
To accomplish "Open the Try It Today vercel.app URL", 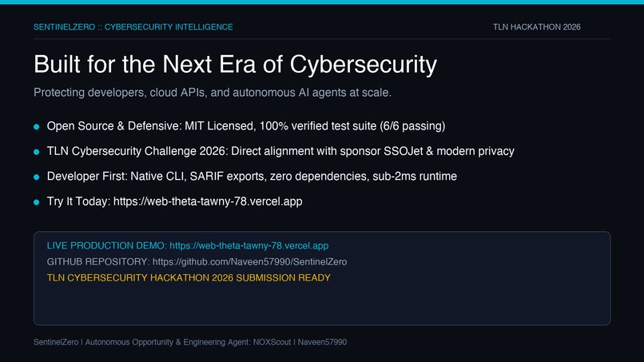I will pos(208,201).
